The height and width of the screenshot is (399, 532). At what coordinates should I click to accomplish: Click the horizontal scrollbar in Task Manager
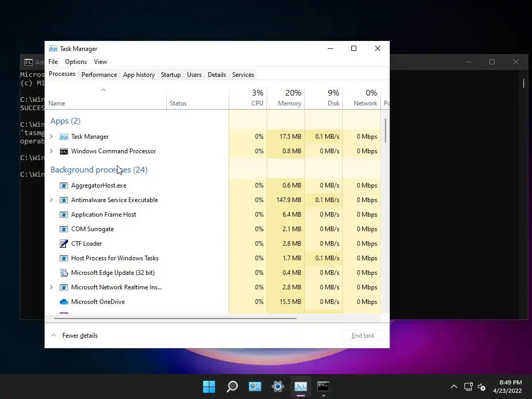pos(175,318)
